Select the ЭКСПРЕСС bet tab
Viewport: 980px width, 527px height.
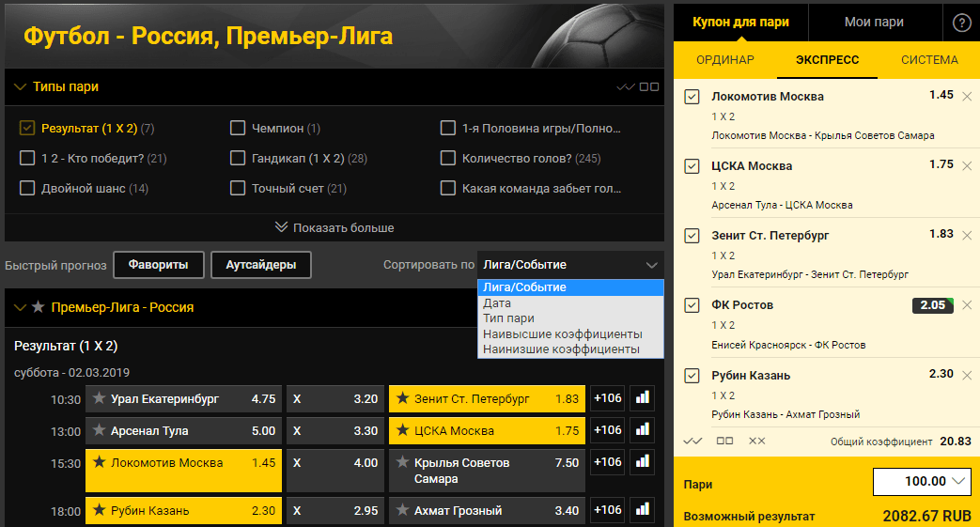click(827, 60)
